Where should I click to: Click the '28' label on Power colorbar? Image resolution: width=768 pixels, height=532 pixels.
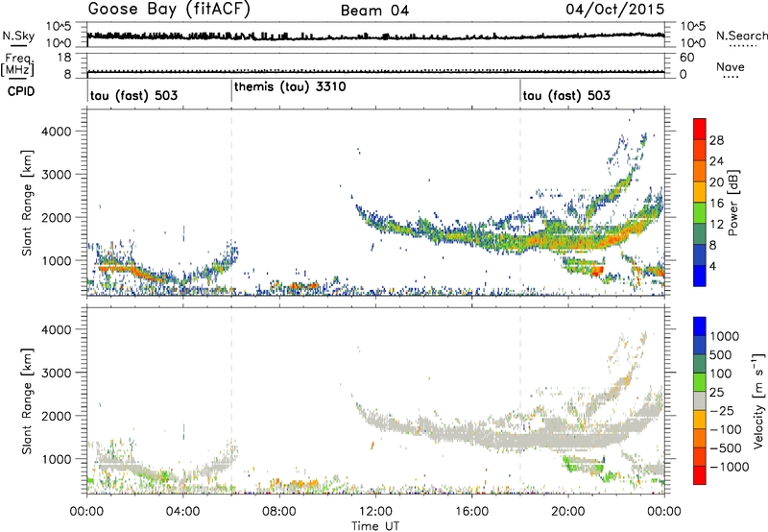pyautogui.click(x=716, y=140)
